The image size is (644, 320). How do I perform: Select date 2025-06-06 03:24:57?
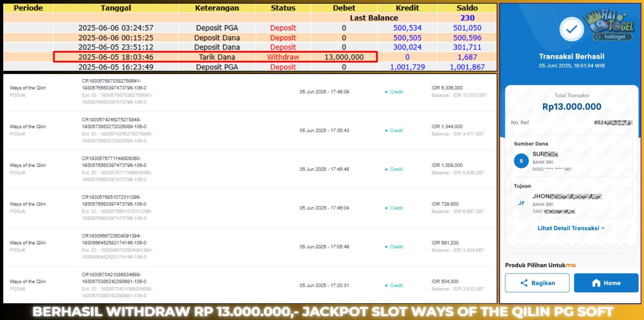[116, 28]
